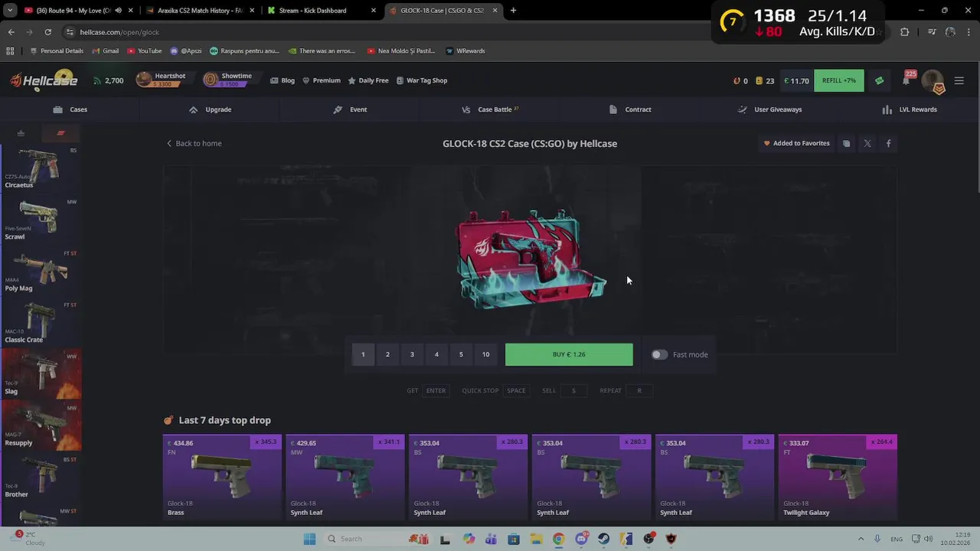Click the Blog link
The height and width of the screenshot is (551, 980).
pos(283,80)
